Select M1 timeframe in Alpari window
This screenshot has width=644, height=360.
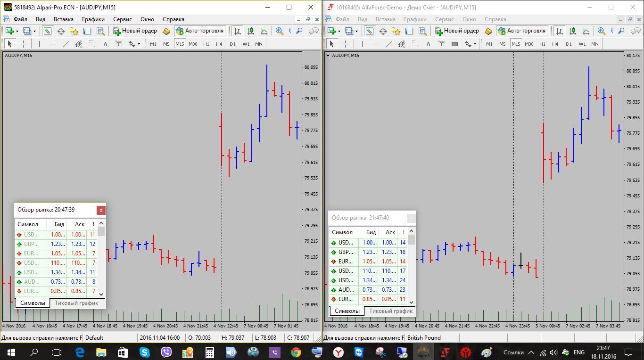153,44
